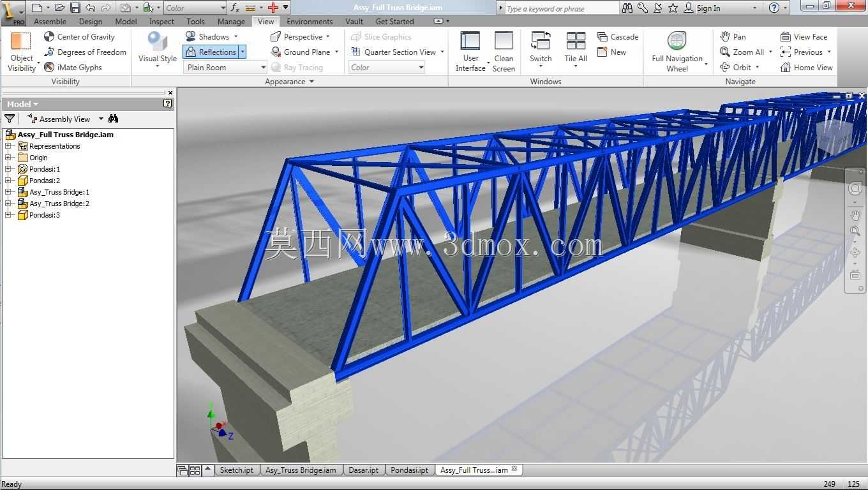Image resolution: width=868 pixels, height=490 pixels.
Task: Toggle Center of Gravity display
Action: click(79, 36)
